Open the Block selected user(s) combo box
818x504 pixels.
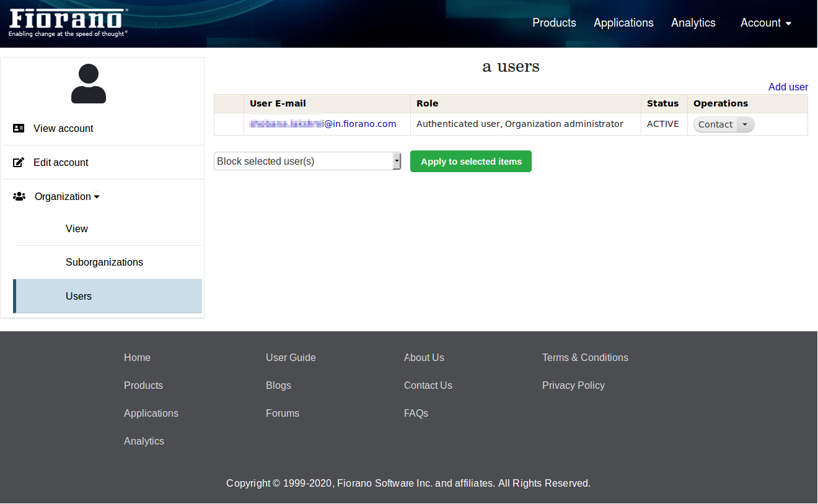pos(307,161)
